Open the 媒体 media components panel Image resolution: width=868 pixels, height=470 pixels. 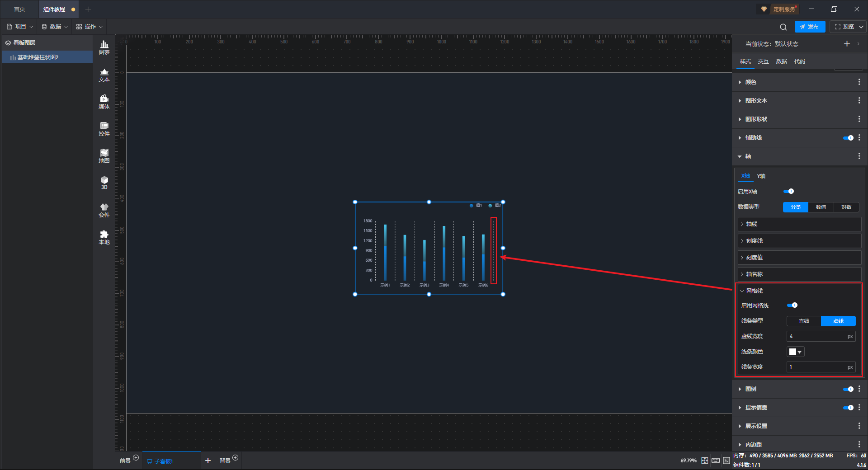pyautogui.click(x=104, y=102)
